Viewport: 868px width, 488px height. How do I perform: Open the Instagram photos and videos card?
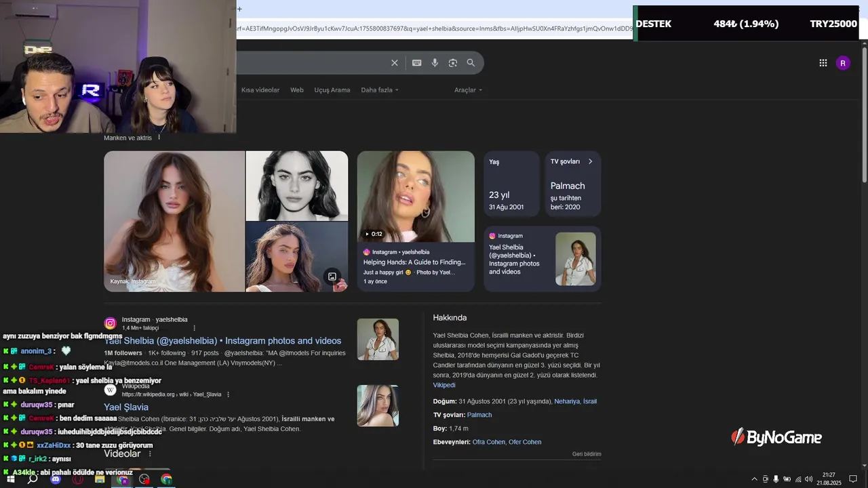[x=542, y=259]
